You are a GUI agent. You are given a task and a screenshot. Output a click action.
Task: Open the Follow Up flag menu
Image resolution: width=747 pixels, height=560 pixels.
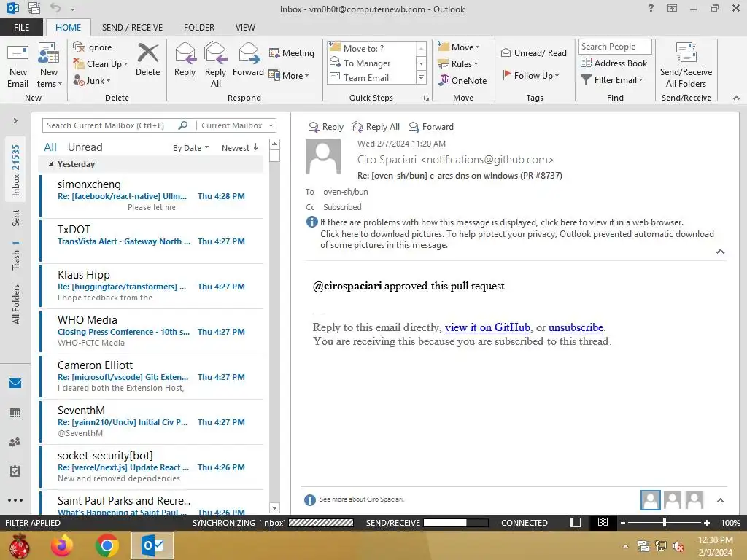[530, 75]
